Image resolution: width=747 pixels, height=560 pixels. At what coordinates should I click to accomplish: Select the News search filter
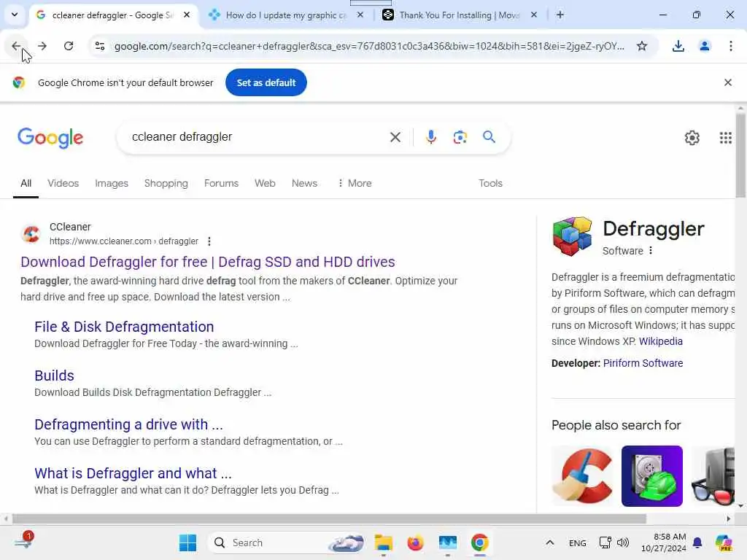click(x=304, y=183)
